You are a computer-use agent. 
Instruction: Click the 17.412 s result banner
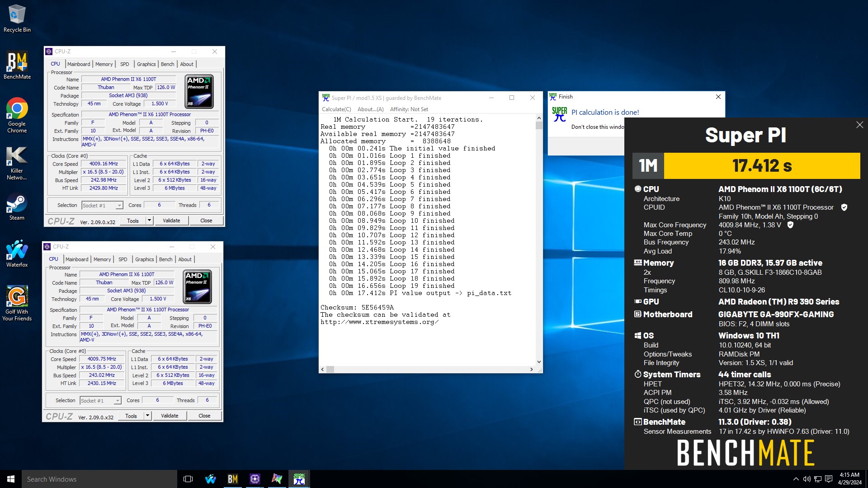pos(762,166)
